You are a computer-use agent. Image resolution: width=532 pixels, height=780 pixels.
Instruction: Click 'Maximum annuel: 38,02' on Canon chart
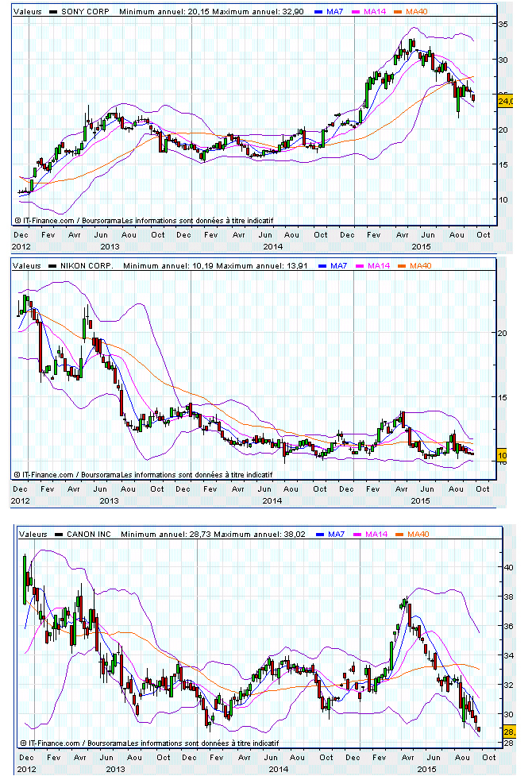click(x=260, y=535)
